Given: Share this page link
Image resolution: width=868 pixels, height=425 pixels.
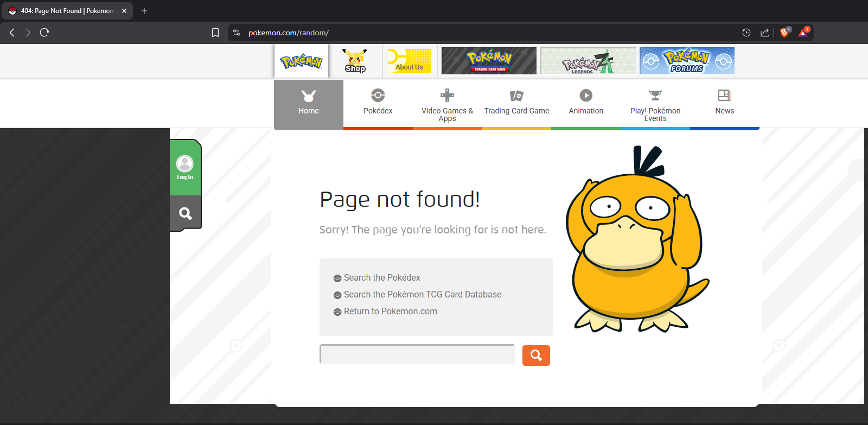Looking at the screenshot, I should (x=765, y=33).
